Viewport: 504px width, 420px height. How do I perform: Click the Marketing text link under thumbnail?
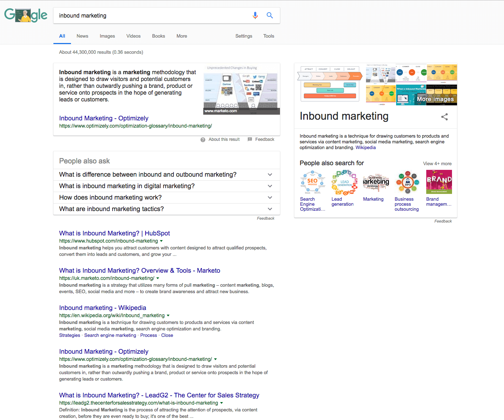point(373,199)
